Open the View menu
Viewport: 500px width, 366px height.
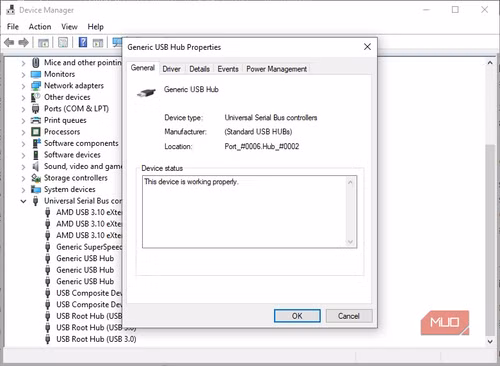click(69, 26)
